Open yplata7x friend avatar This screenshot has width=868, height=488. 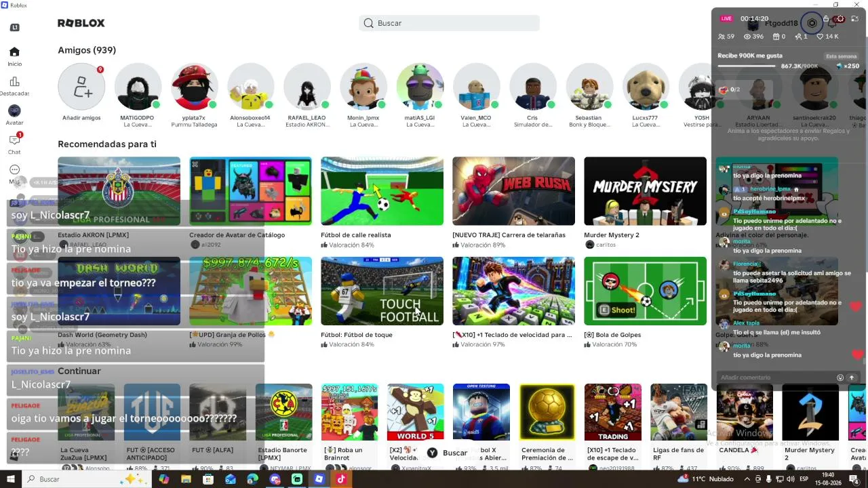[195, 87]
